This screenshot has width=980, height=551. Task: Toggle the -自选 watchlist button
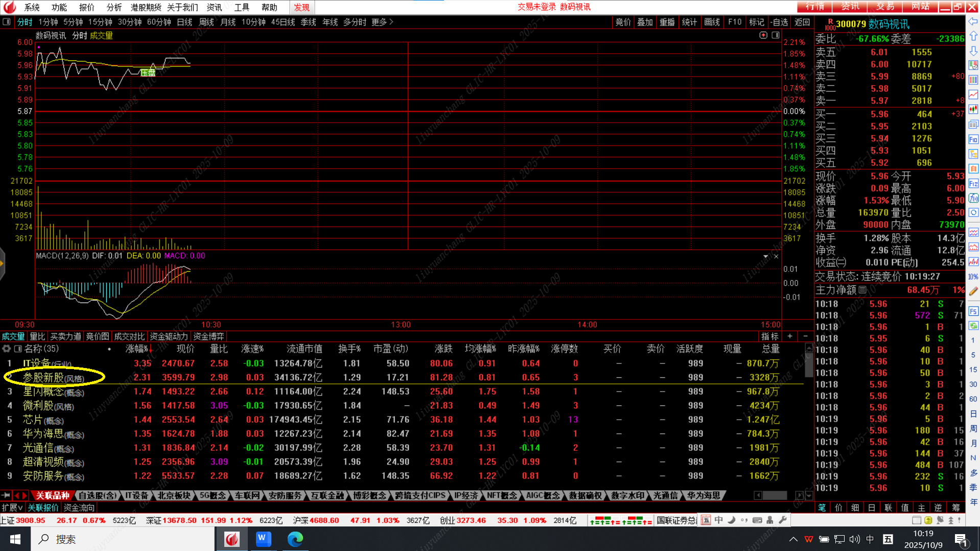pyautogui.click(x=779, y=22)
